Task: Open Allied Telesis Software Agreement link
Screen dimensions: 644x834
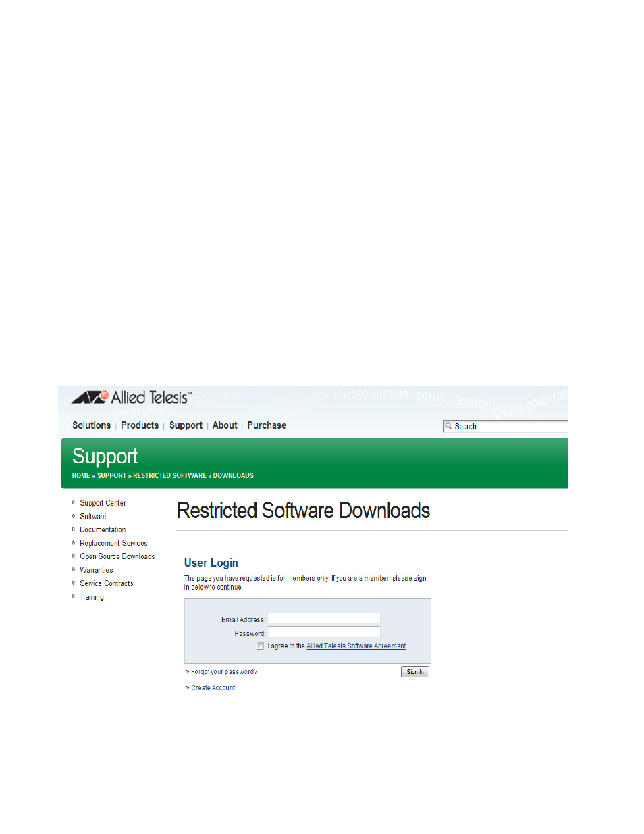Action: pos(356,646)
